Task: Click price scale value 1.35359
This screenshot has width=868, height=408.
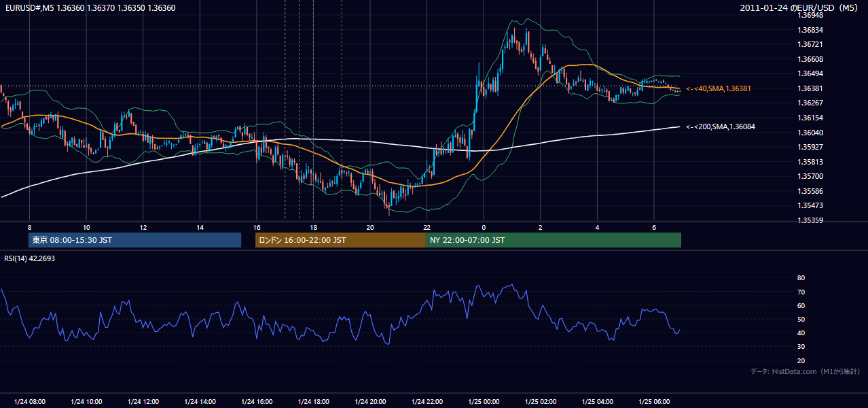Action: point(810,220)
